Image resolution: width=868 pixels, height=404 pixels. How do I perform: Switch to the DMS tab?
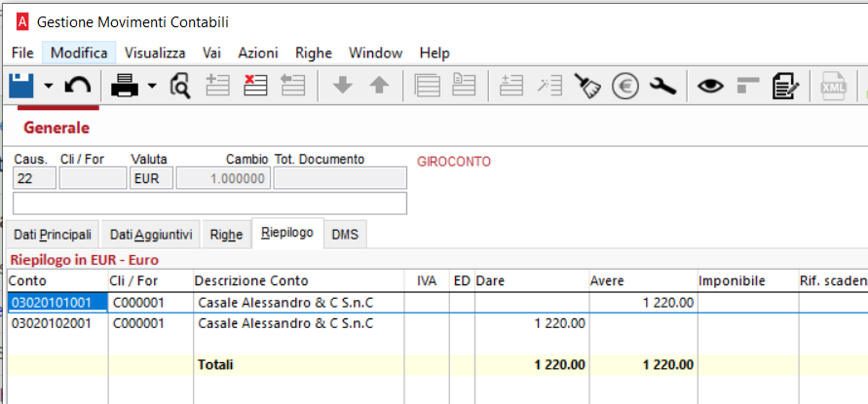346,235
